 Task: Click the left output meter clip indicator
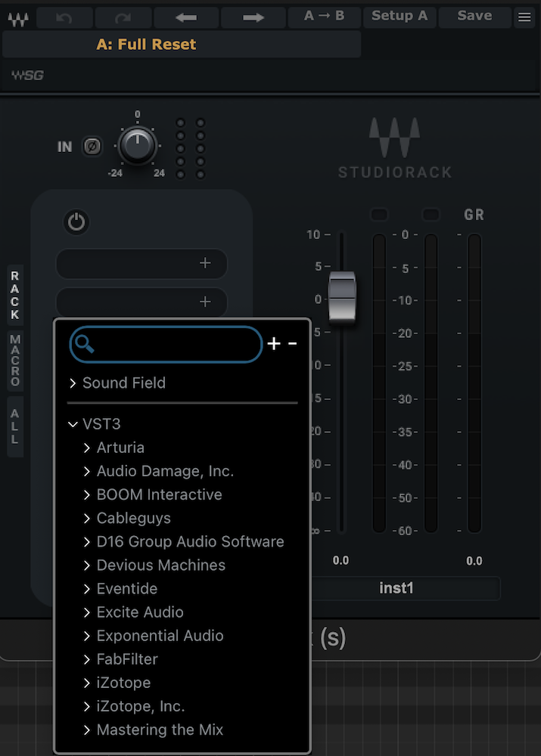click(x=379, y=215)
